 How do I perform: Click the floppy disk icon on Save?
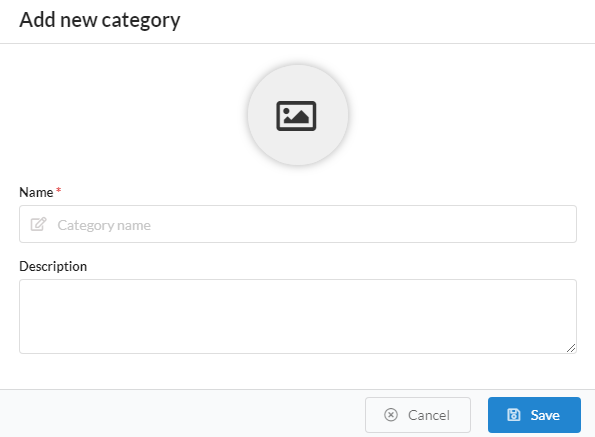pyautogui.click(x=514, y=415)
